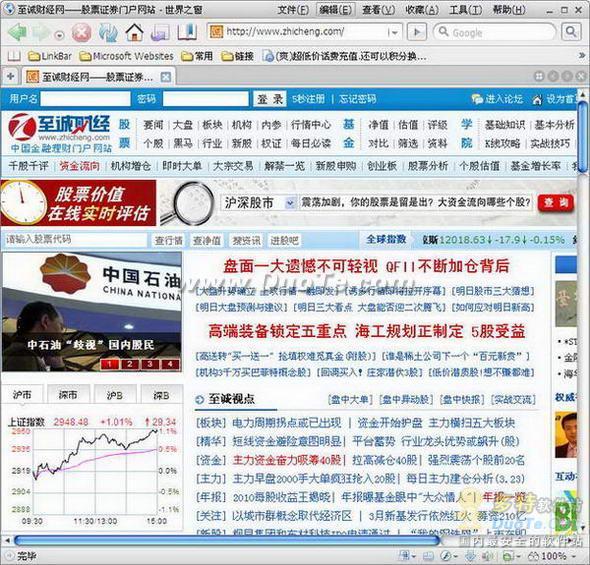Click the 登录 login button
590x565 pixels.
coord(269,99)
